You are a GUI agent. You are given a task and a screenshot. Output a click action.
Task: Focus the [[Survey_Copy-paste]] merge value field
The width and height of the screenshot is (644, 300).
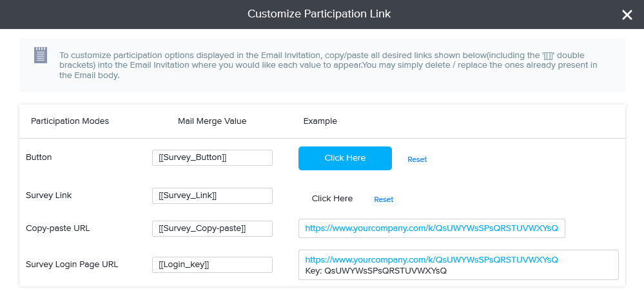point(212,228)
